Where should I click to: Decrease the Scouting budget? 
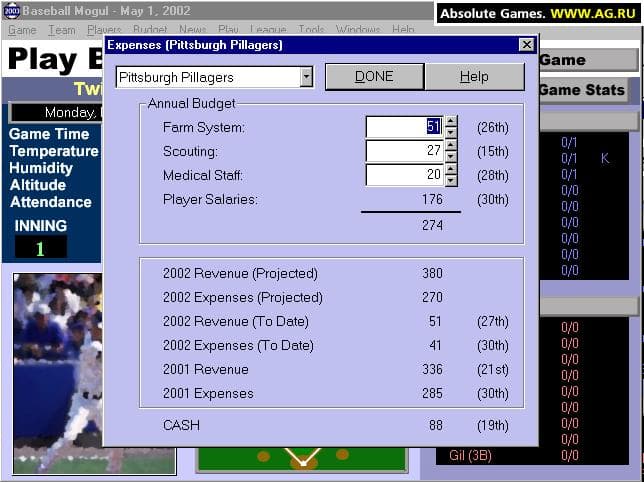(451, 156)
